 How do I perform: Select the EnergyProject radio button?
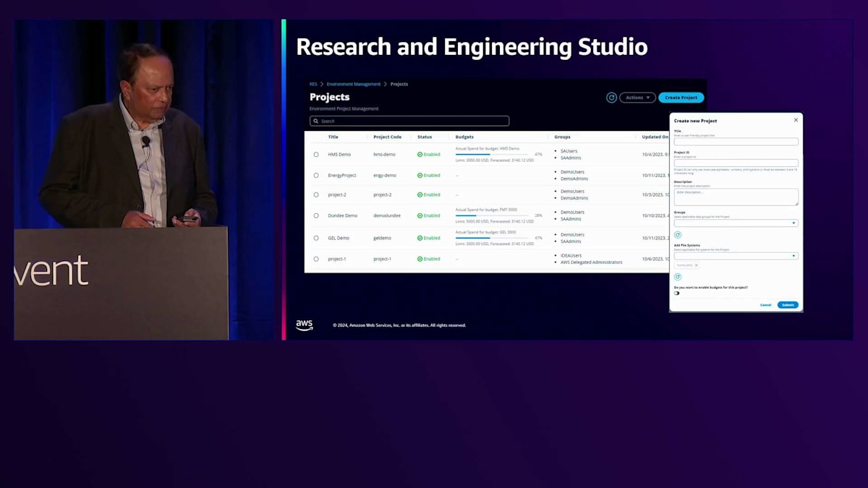[x=316, y=175]
